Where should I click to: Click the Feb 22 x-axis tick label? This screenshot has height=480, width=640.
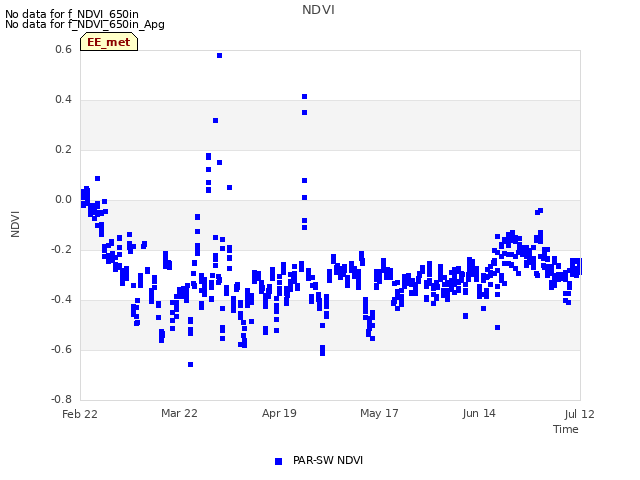80,414
